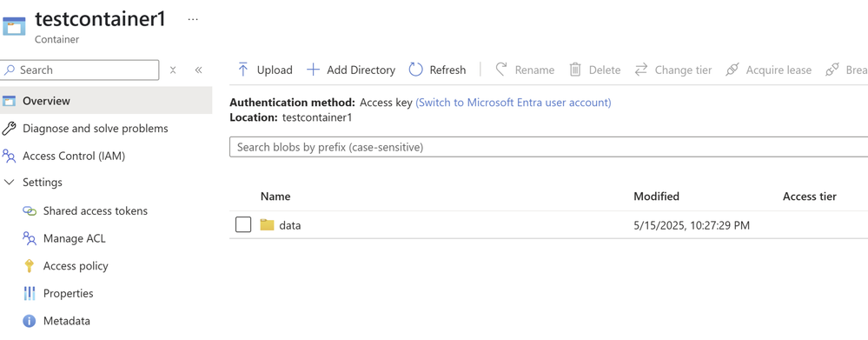Click the Acquire lease icon
Image resolution: width=868 pixels, height=340 pixels.
[x=732, y=70]
